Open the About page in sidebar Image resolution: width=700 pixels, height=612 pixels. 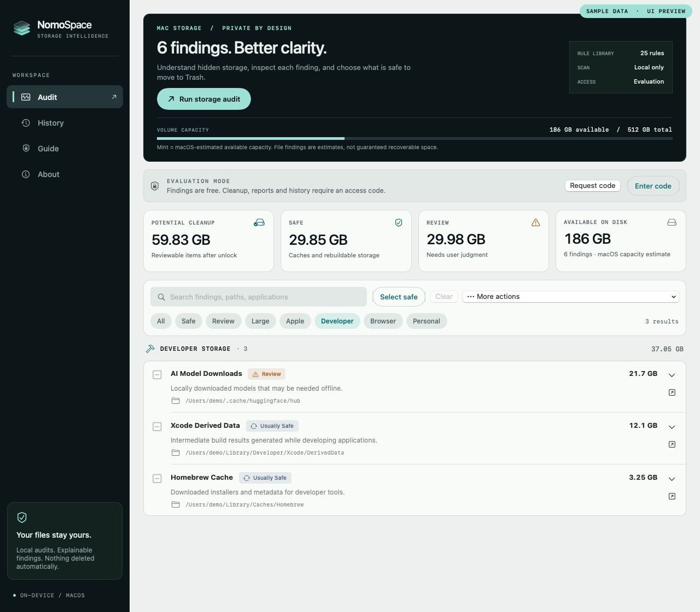point(65,174)
